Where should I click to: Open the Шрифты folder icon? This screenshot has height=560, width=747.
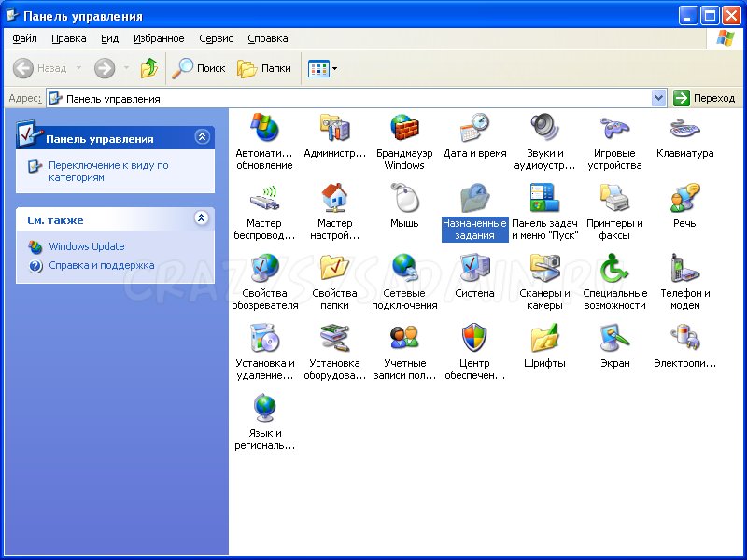click(x=544, y=338)
